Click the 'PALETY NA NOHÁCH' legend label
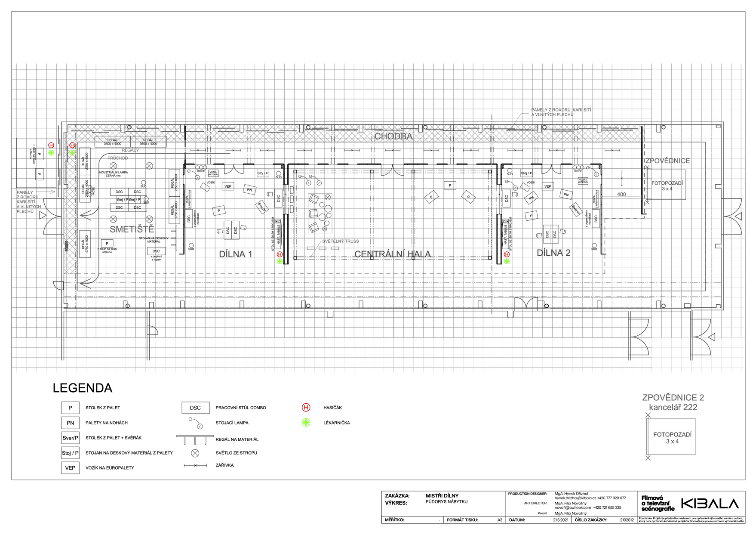The height and width of the screenshot is (535, 756). tap(106, 423)
